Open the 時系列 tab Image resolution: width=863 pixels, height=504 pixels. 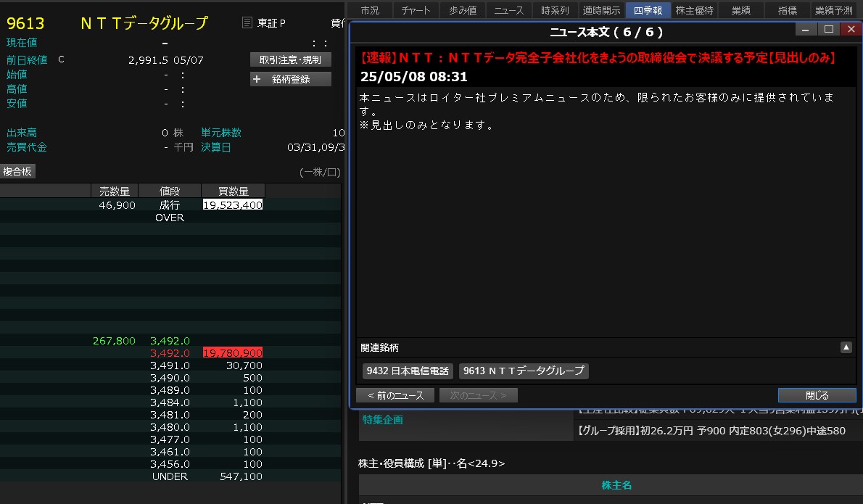(x=555, y=10)
